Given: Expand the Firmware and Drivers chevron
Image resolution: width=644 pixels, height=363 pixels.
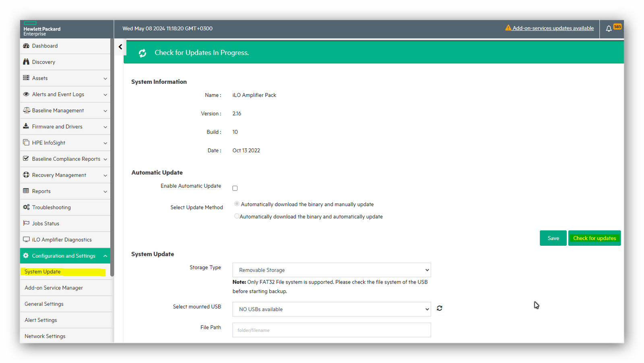Looking at the screenshot, I should pos(105,127).
